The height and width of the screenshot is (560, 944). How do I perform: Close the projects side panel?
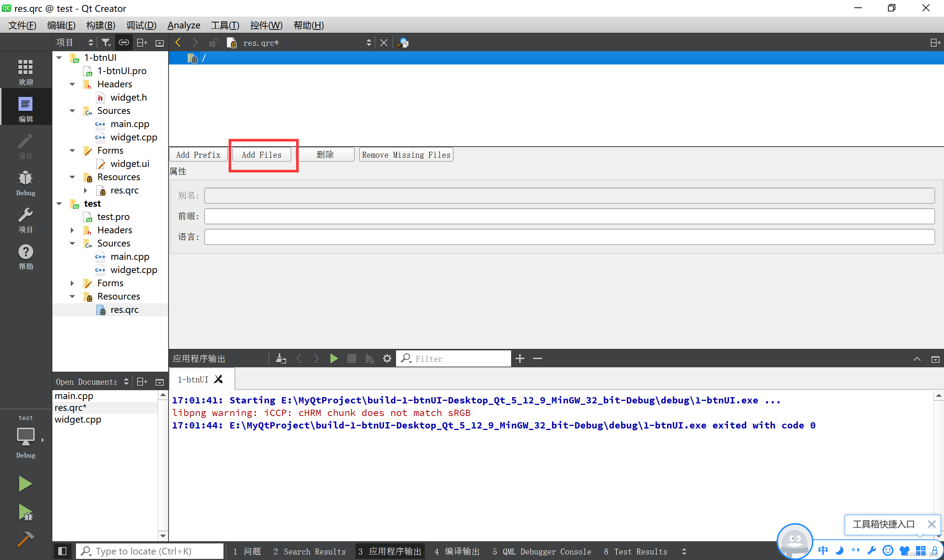[160, 43]
